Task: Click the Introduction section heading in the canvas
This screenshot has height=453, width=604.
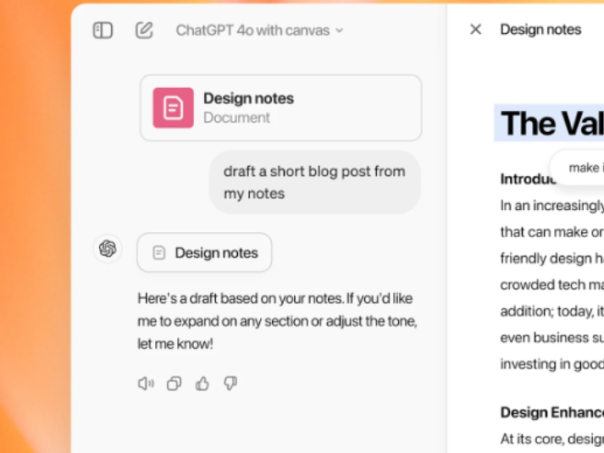Action: coord(526,181)
